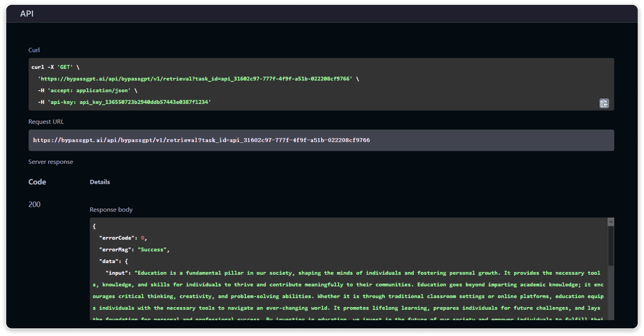The width and height of the screenshot is (644, 336).
Task: Click the scrollbar track below the thumb
Action: click(611, 293)
